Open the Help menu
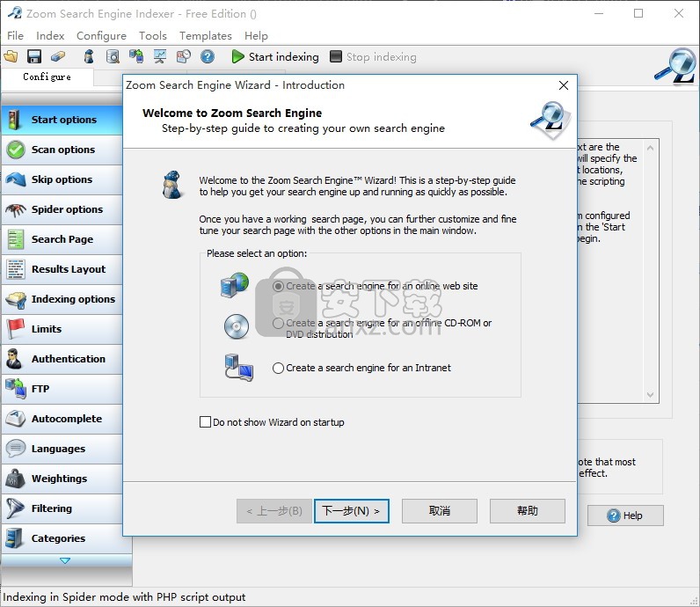 [256, 36]
